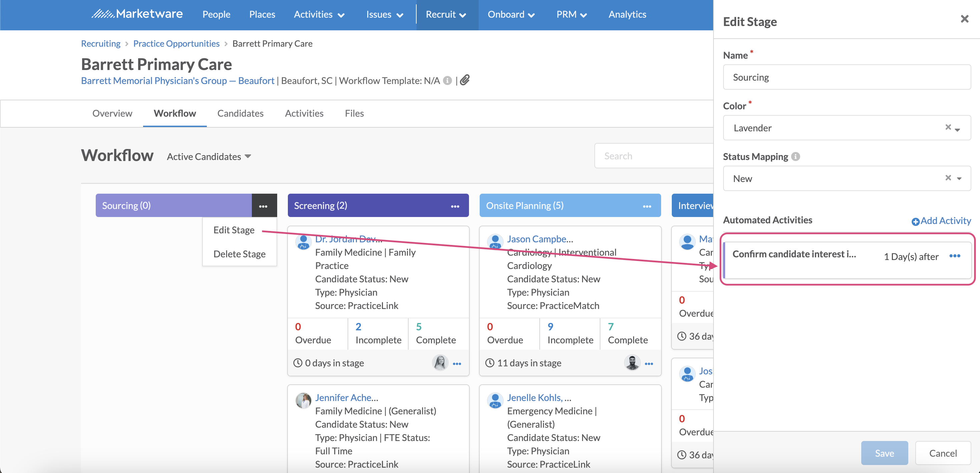This screenshot has height=473, width=980.
Task: Clear the Lavender color selection
Action: [948, 127]
